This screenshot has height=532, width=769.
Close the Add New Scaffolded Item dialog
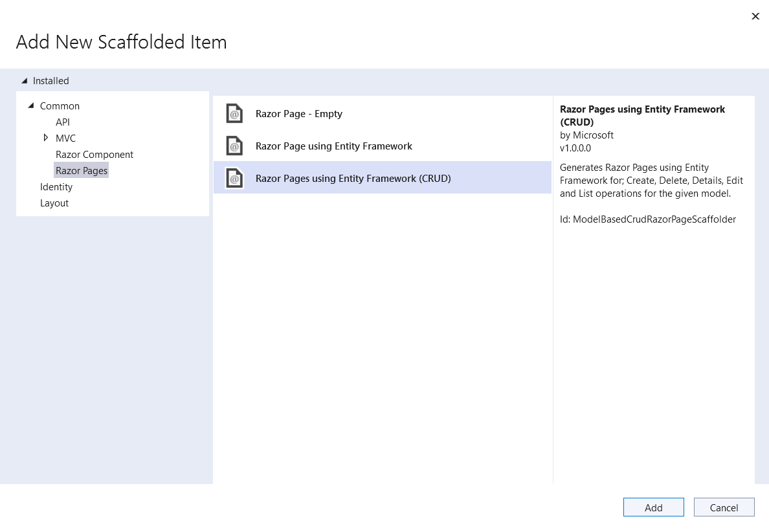(x=755, y=16)
